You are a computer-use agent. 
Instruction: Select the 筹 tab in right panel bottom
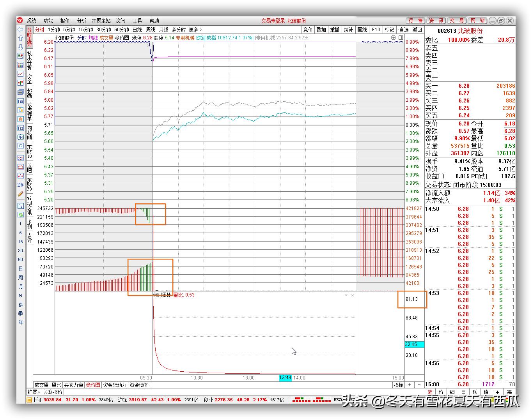(x=509, y=392)
